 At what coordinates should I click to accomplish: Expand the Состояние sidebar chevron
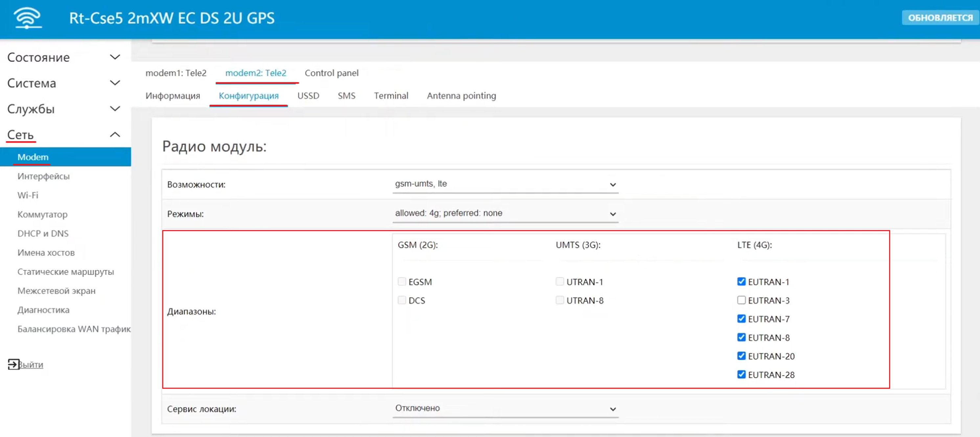click(115, 57)
